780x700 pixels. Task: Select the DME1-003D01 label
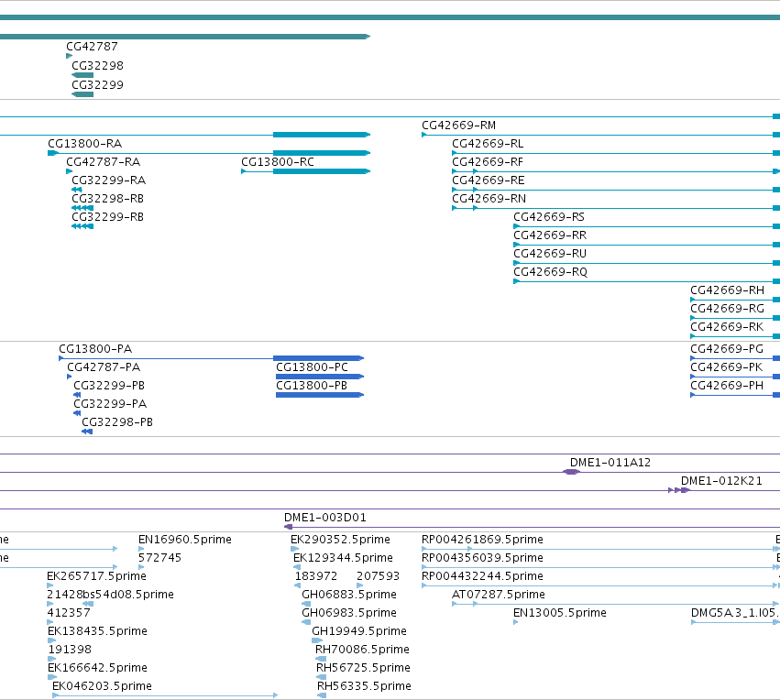(325, 518)
